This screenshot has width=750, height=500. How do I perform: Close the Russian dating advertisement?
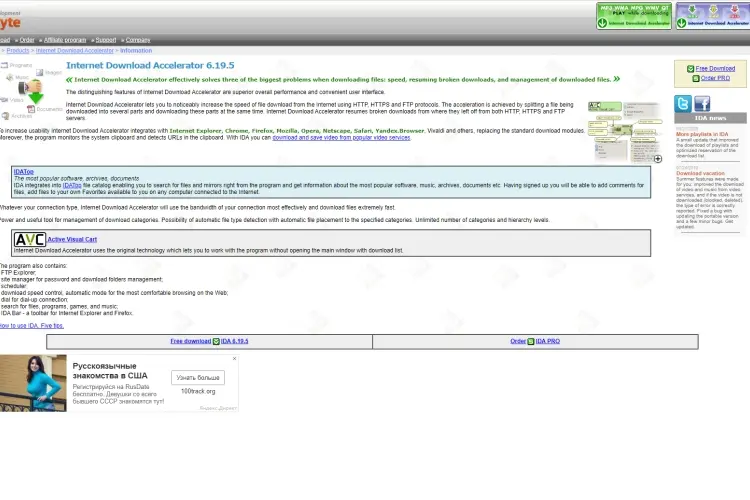pos(234,358)
